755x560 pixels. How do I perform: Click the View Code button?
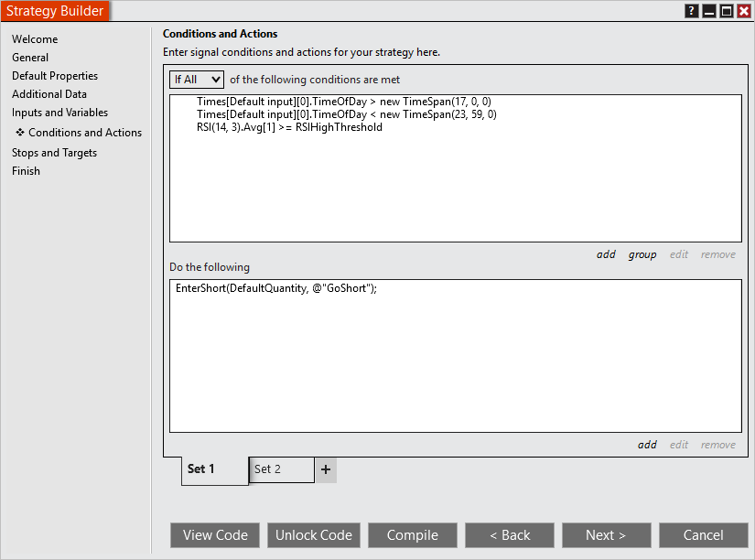point(214,535)
